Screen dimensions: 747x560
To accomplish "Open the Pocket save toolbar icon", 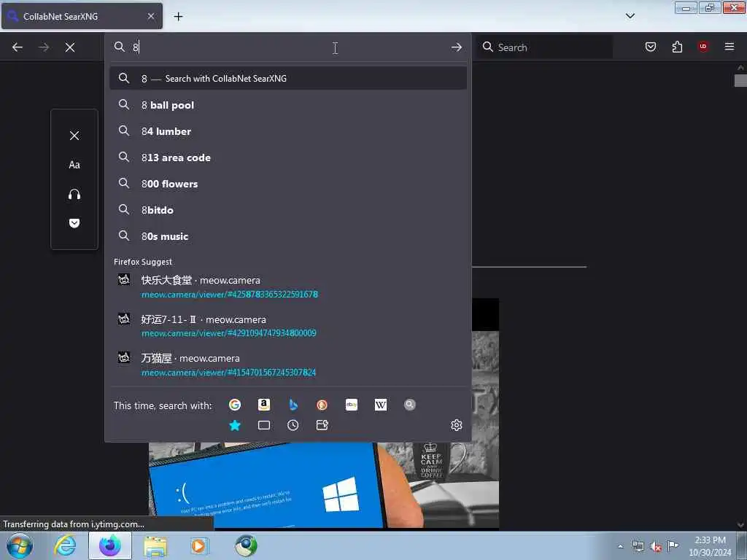I will click(x=650, y=47).
